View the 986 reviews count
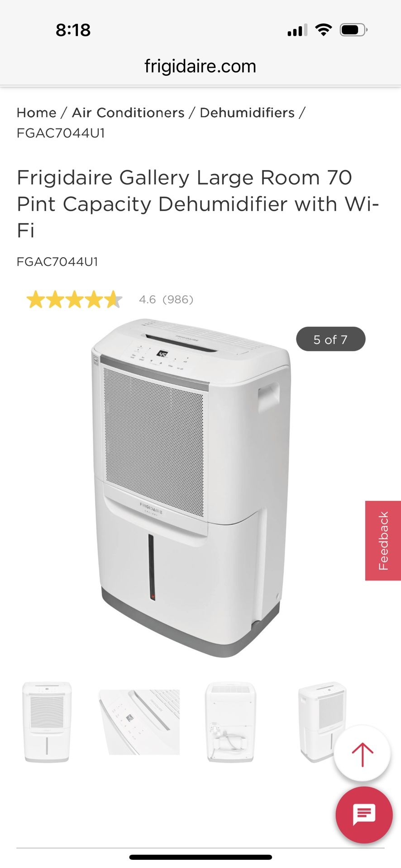The image size is (401, 868). (x=178, y=300)
